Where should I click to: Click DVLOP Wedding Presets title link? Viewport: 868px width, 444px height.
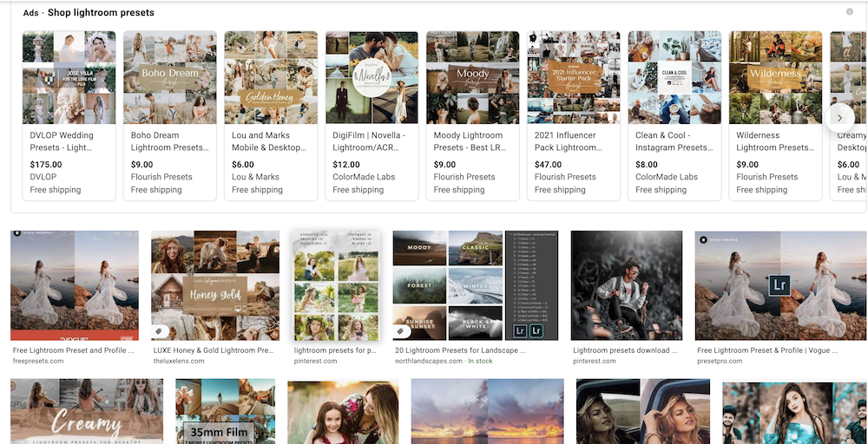[x=62, y=141]
